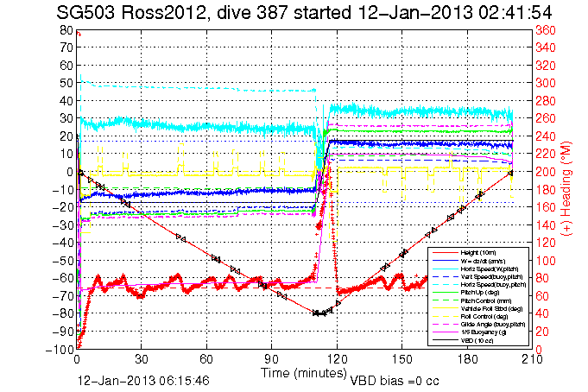This screenshot has width=588, height=392.
Task: Click the "-50" tick on the left axis
Action: click(62, 261)
